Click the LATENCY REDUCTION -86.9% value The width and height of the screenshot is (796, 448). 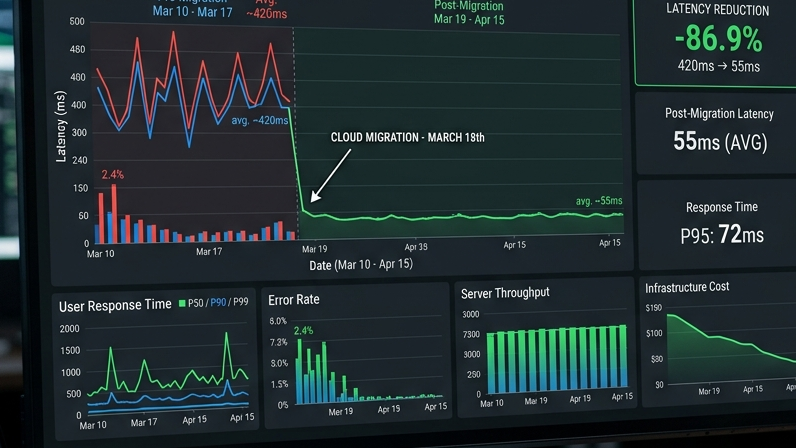[x=718, y=39]
